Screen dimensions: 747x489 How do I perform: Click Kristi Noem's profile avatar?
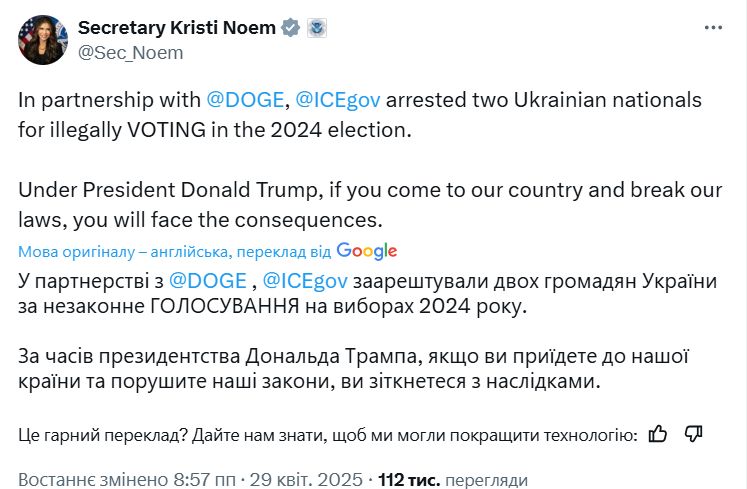click(40, 40)
